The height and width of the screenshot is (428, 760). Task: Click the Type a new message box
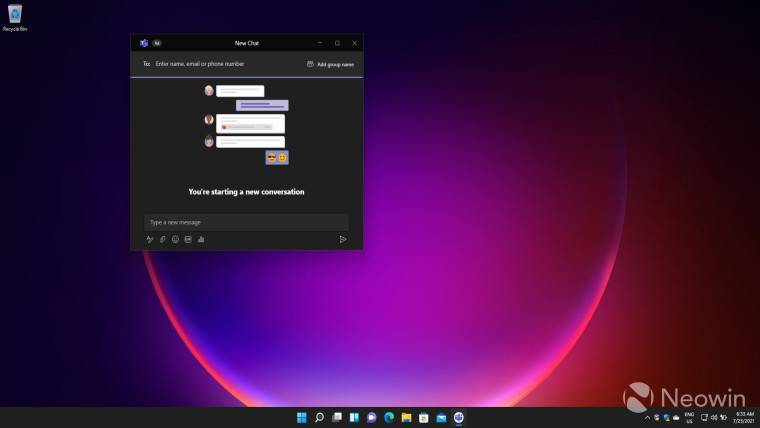[246, 222]
